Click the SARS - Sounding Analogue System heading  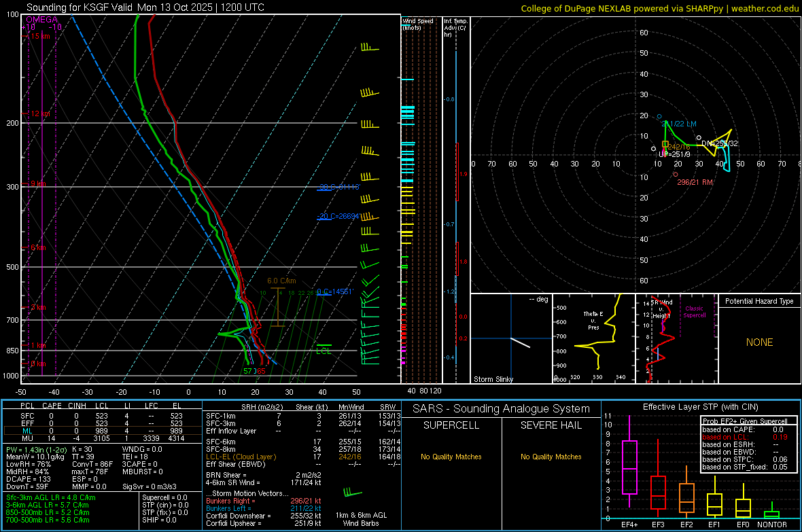tap(501, 409)
